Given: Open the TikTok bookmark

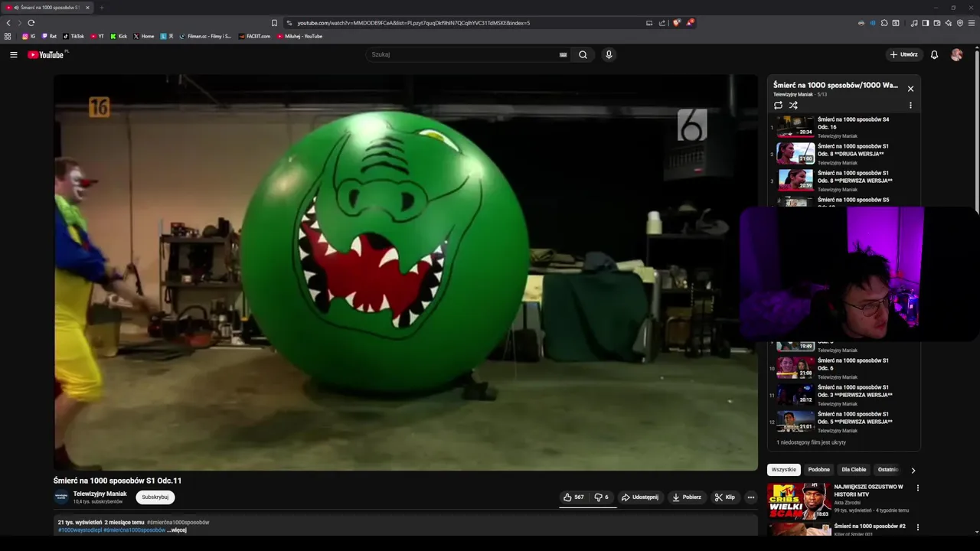Looking at the screenshot, I should tap(73, 36).
